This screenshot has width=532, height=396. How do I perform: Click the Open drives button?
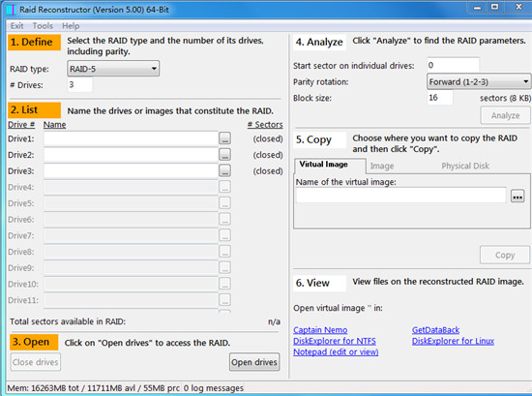254,362
